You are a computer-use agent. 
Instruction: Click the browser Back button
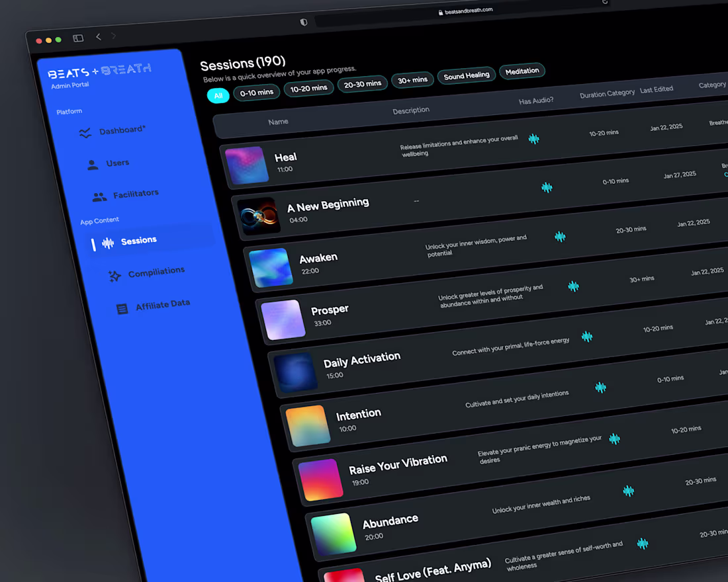pos(98,38)
